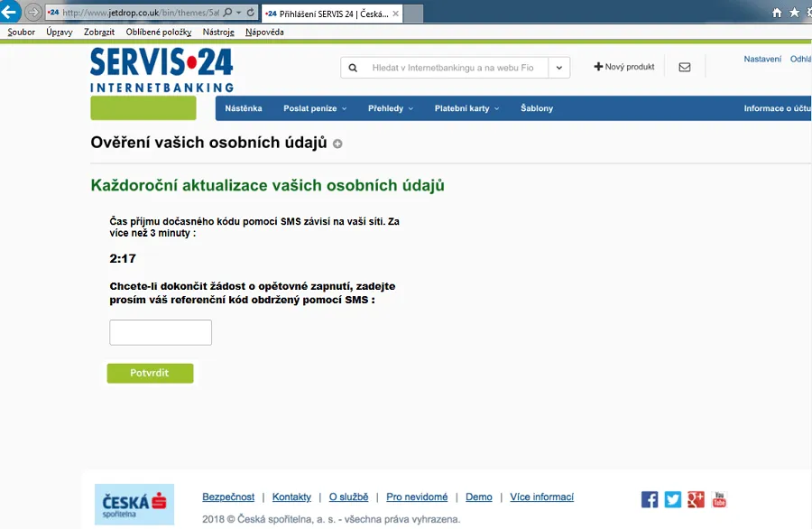Open the YouTube icon in the footer
812x529 pixels.
click(719, 499)
